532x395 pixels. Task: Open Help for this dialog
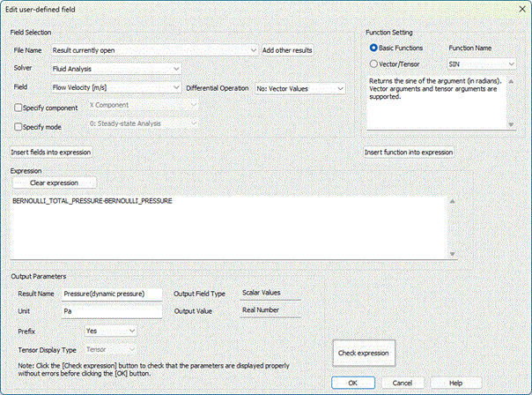point(455,383)
